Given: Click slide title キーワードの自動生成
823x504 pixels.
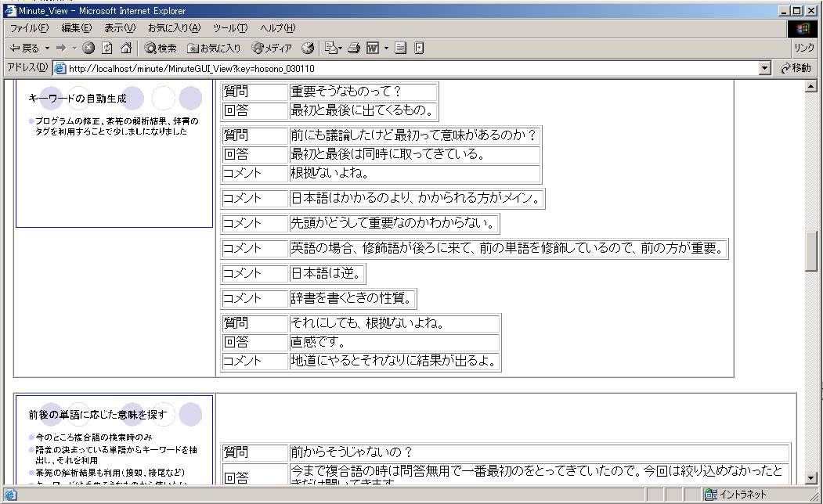Looking at the screenshot, I should coord(78,99).
